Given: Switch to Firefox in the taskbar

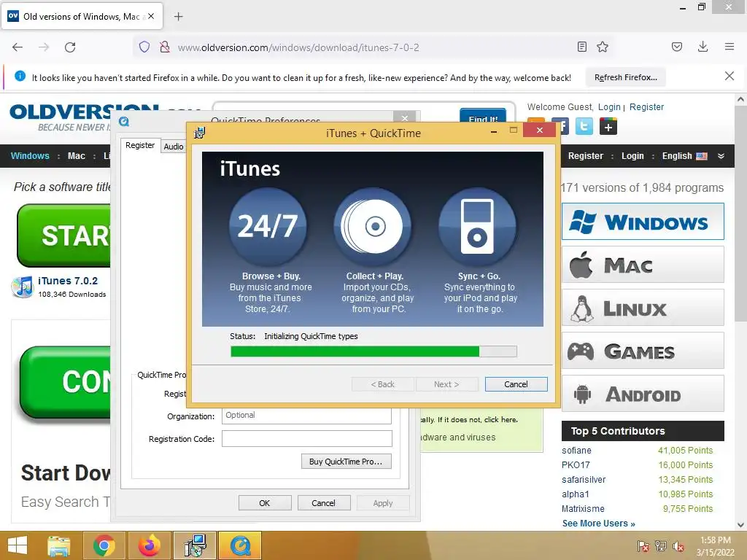Looking at the screenshot, I should pos(149,545).
